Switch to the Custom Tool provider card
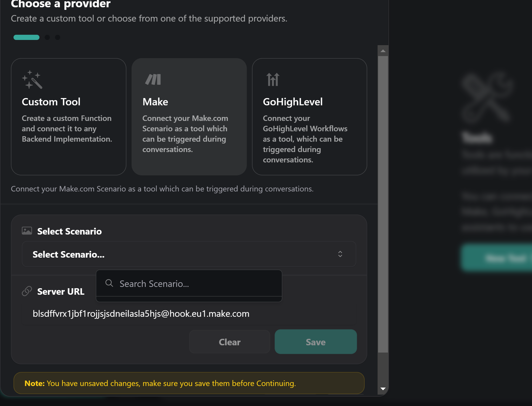Image resolution: width=532 pixels, height=406 pixels. coord(68,117)
